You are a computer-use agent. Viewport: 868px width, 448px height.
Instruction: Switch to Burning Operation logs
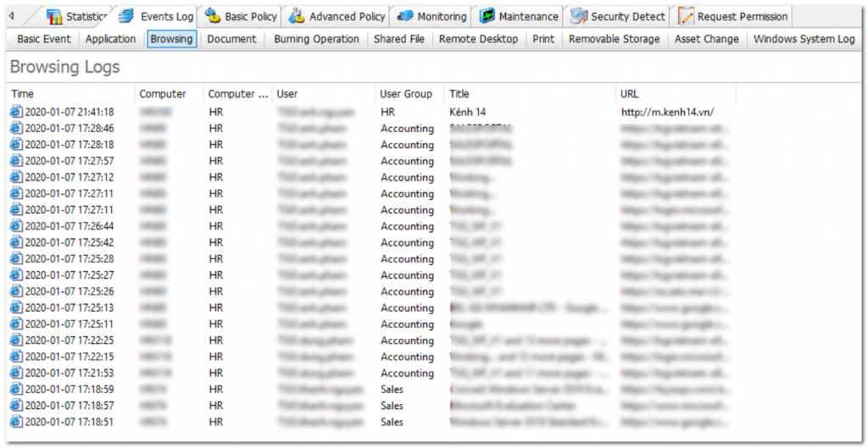(x=317, y=39)
